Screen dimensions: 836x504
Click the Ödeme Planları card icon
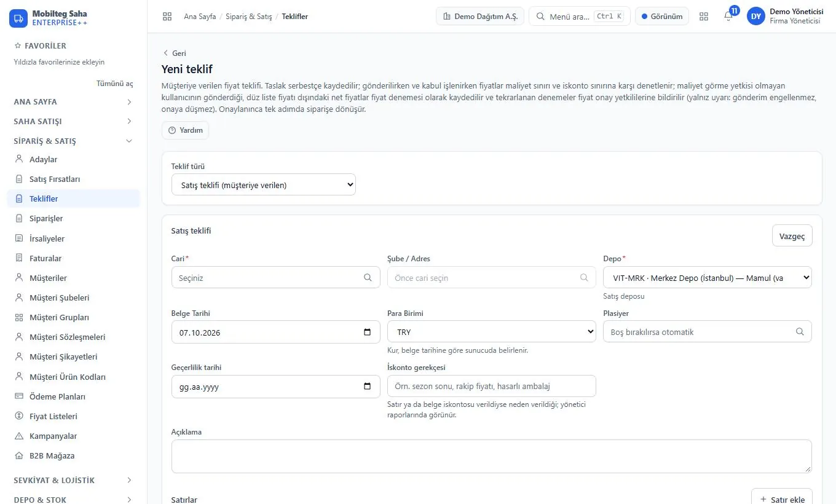(x=18, y=396)
